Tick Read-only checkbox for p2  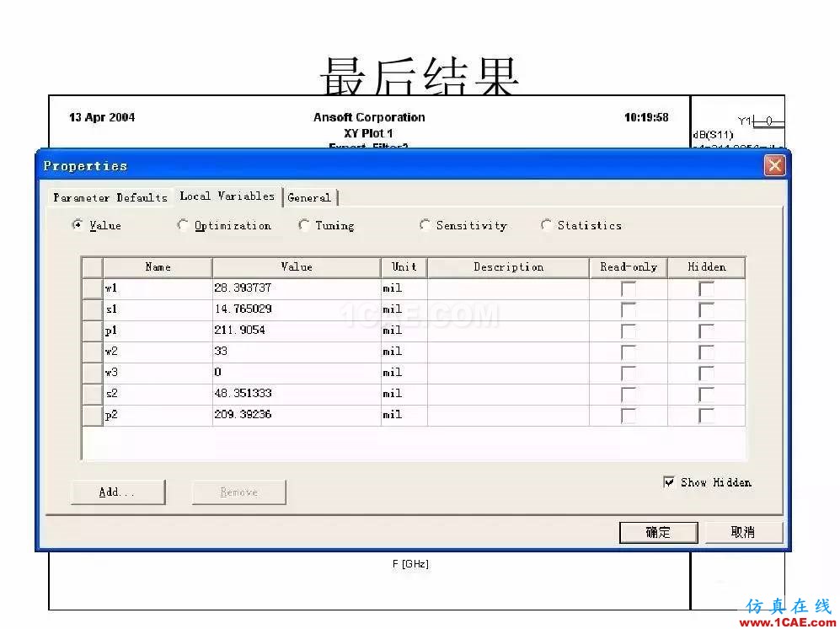[628, 415]
